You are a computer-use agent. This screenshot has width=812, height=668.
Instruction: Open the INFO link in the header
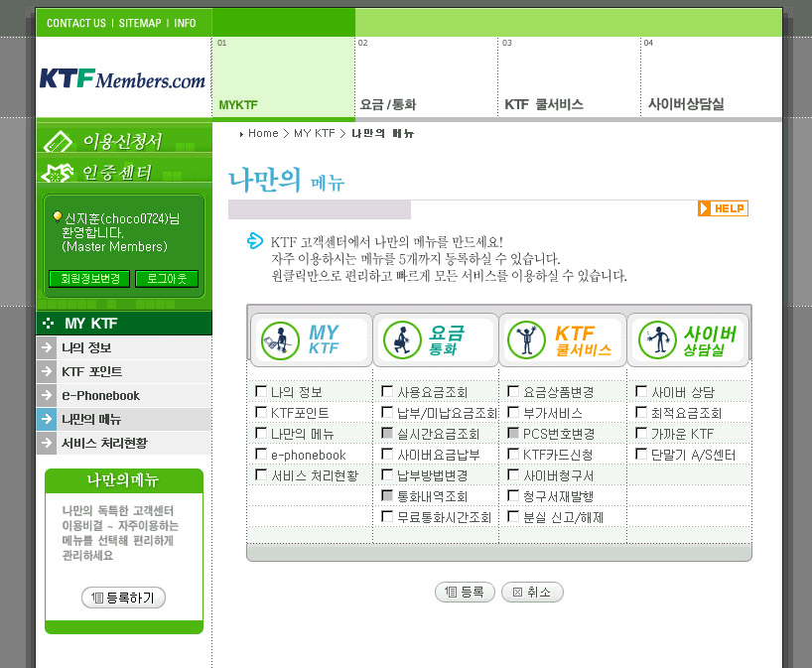coord(185,23)
